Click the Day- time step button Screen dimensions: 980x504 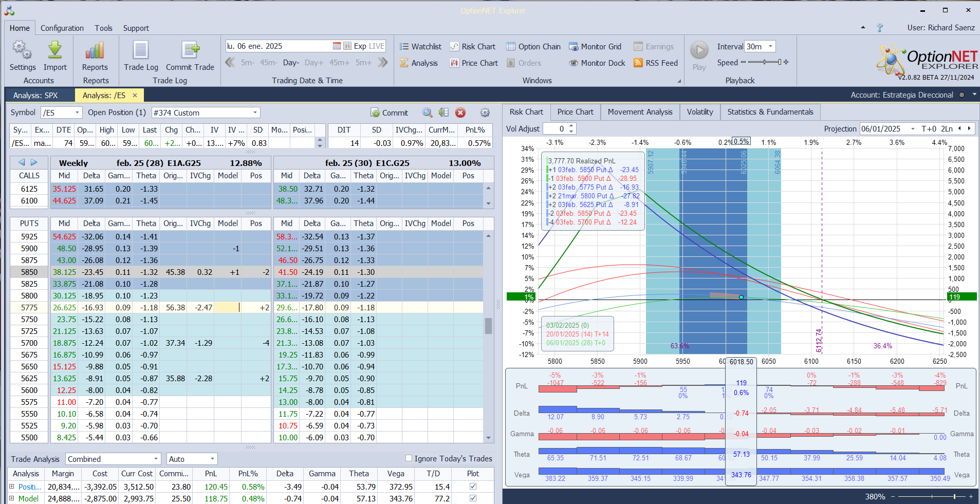(x=291, y=63)
